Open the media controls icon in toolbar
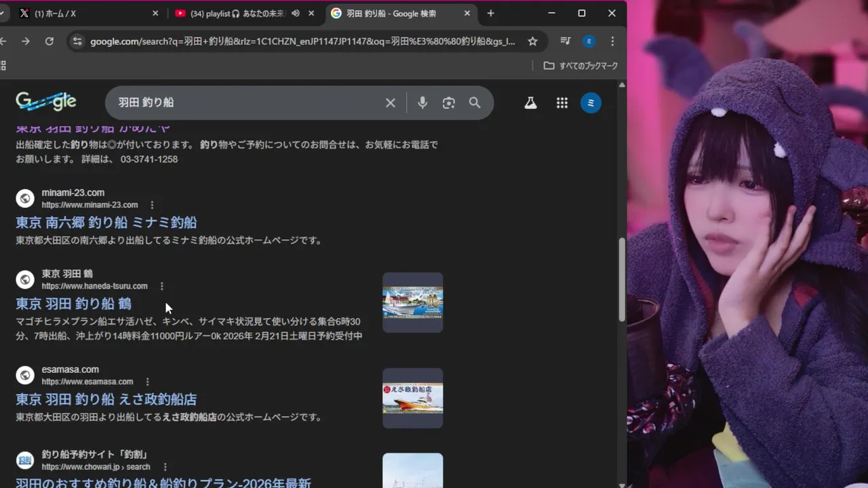868x488 pixels. [566, 41]
